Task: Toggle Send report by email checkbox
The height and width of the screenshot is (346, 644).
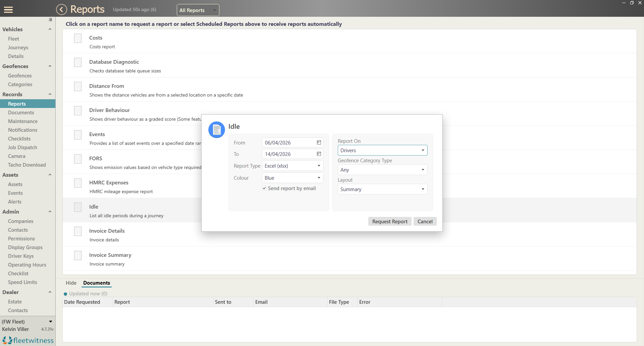Action: tap(264, 188)
